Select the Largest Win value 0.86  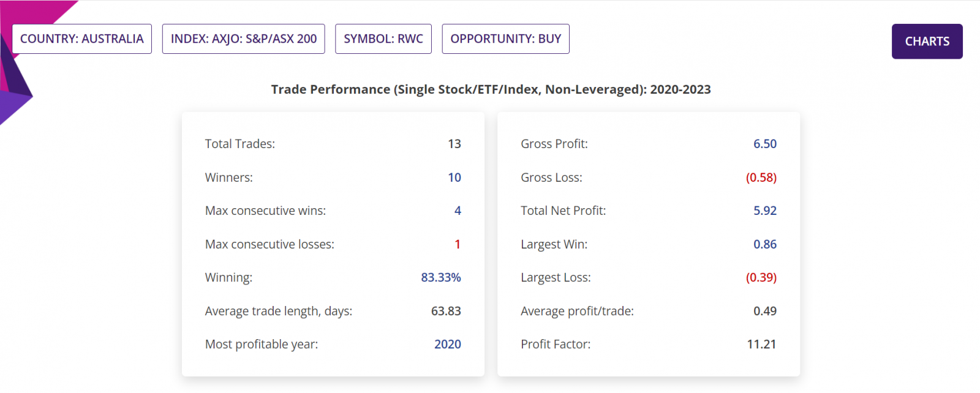point(765,244)
